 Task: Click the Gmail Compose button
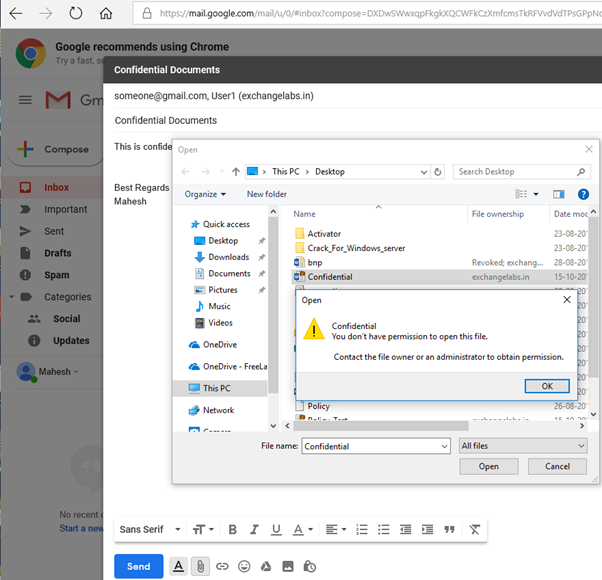coord(54,149)
